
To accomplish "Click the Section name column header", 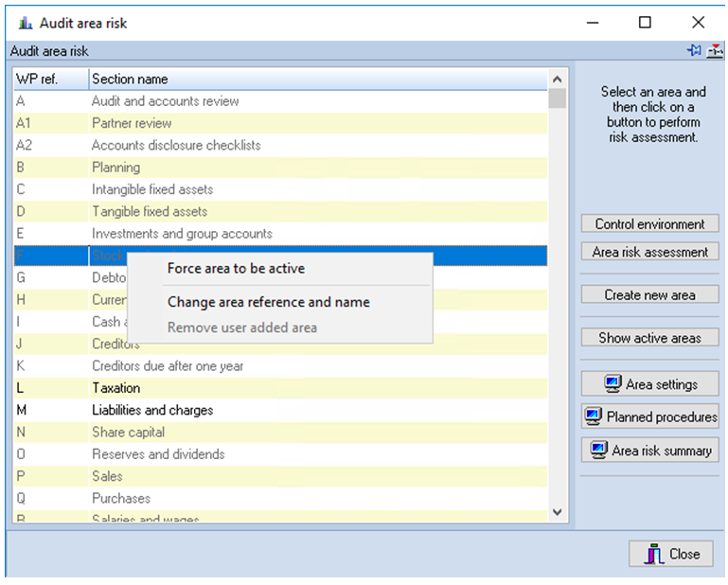I will coord(318,79).
